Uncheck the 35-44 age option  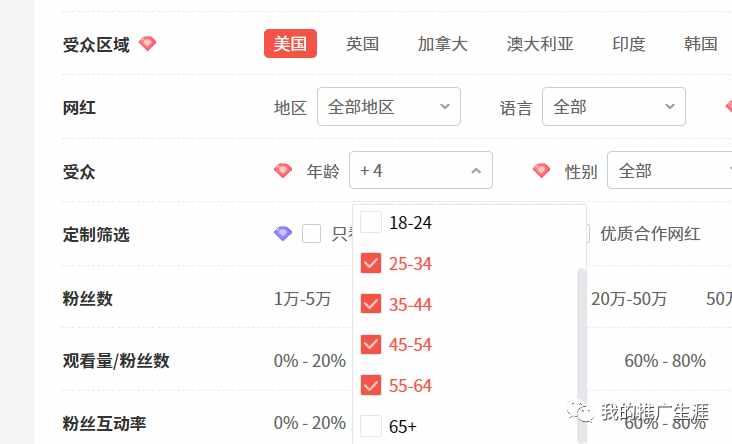point(371,304)
